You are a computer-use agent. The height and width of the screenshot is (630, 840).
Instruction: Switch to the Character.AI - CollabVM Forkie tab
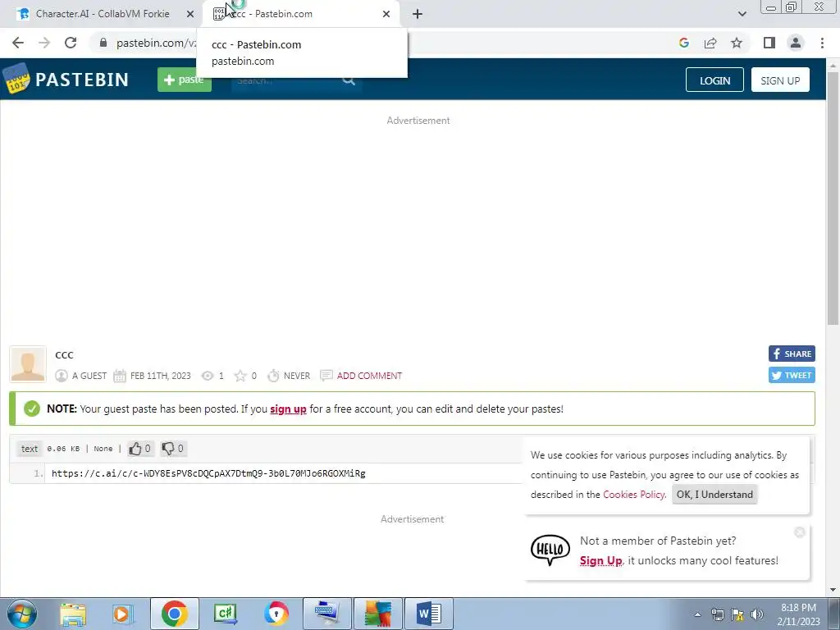pos(102,14)
